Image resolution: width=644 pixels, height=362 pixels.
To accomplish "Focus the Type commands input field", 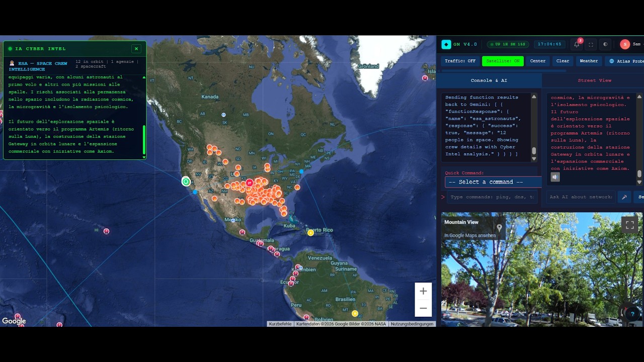I will (x=492, y=197).
